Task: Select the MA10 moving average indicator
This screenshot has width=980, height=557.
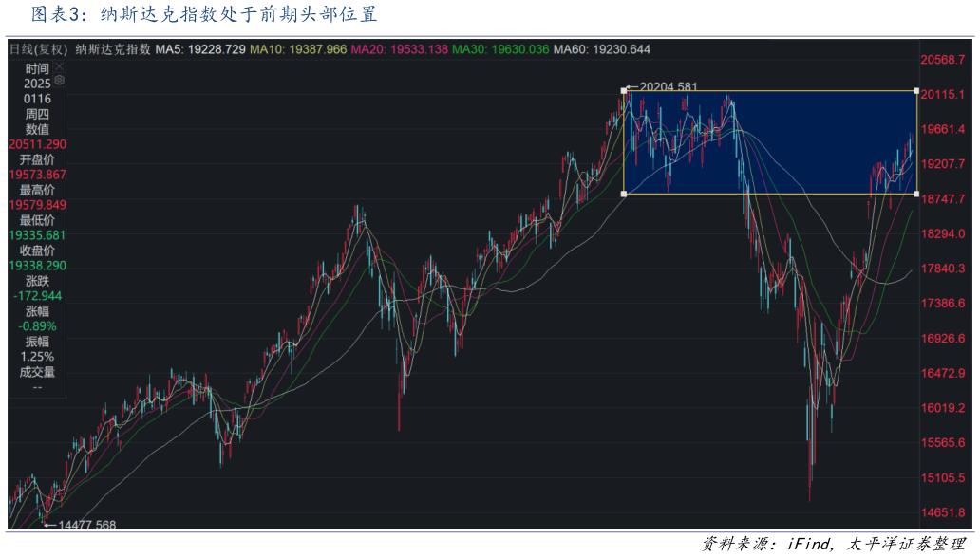Action: tap(298, 49)
